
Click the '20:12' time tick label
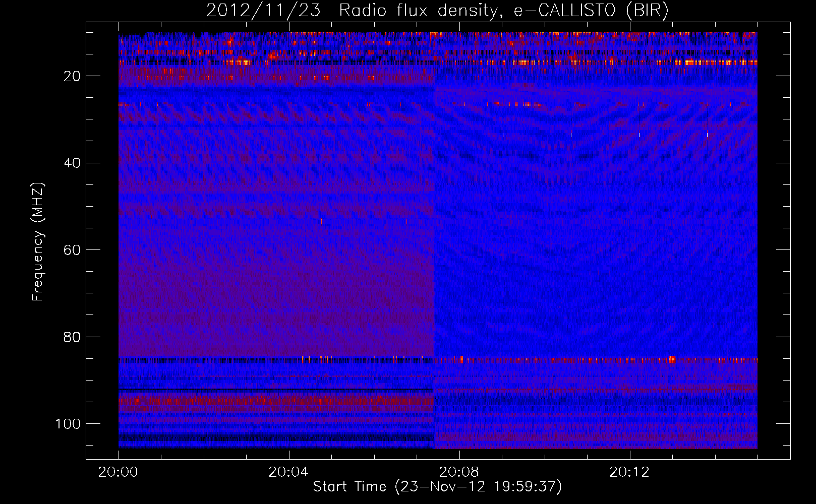tap(629, 472)
